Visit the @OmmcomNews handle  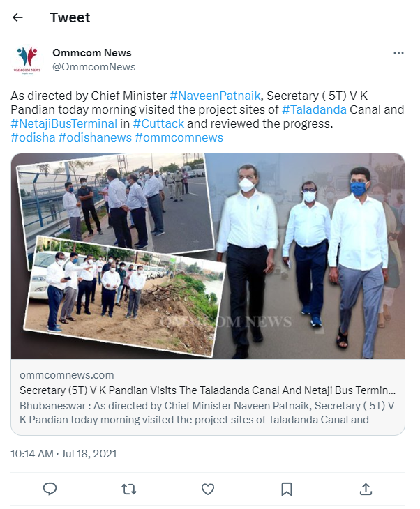coord(94,66)
